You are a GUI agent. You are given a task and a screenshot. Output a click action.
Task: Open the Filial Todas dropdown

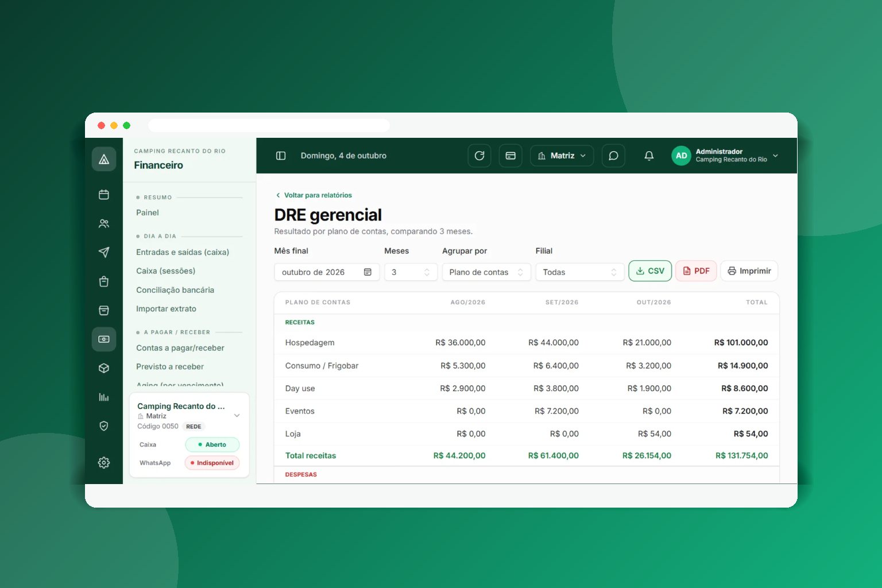click(x=579, y=272)
